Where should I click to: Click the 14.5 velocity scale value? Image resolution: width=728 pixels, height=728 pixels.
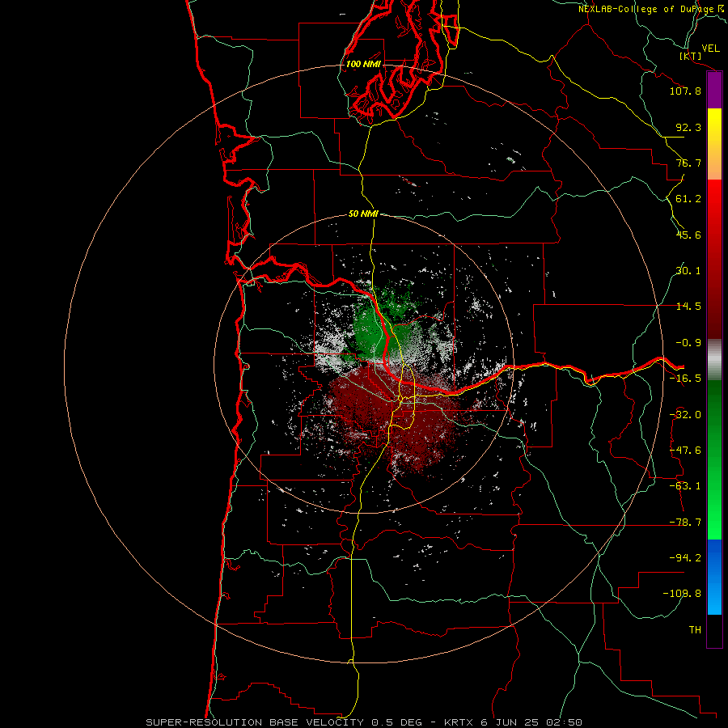688,307
